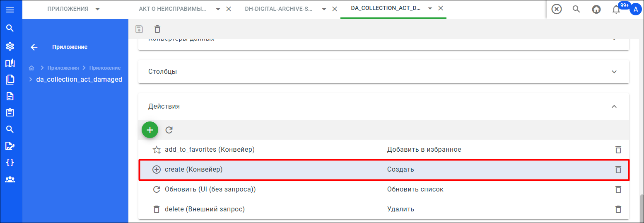Screen dimensions: 644x223
Task: Open the signed document sidebar icon
Action: [x=10, y=146]
